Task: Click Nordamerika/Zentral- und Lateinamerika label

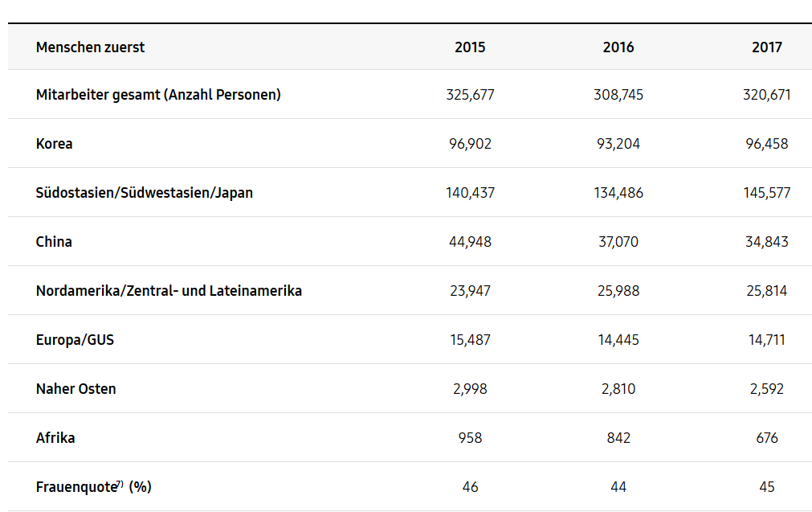Action: (169, 291)
